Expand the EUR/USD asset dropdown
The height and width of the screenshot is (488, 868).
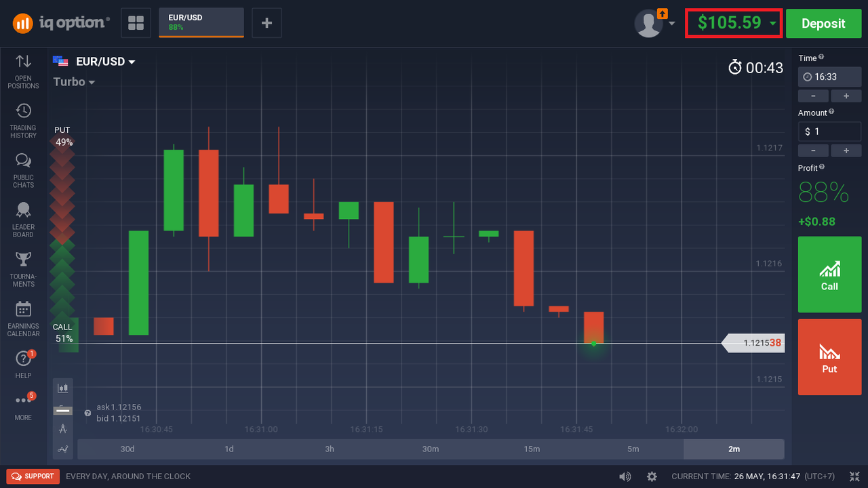pyautogui.click(x=132, y=62)
